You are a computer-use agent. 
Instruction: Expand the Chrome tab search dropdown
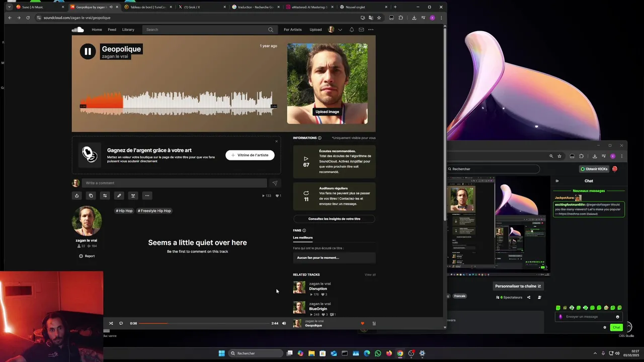point(9,7)
